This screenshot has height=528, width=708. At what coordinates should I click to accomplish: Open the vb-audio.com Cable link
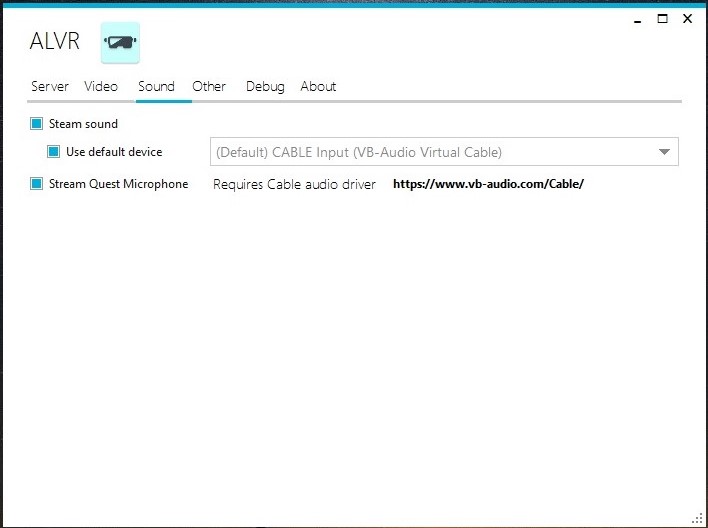coord(488,184)
